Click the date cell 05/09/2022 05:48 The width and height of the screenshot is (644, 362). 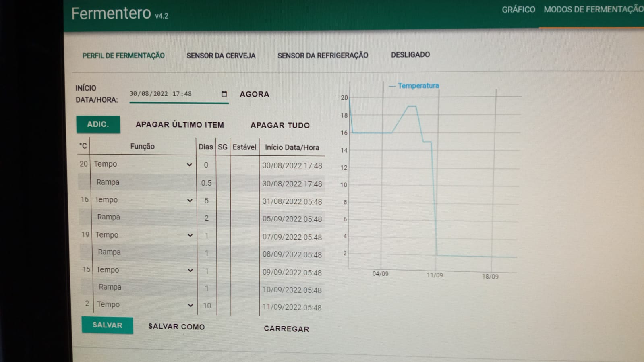click(x=292, y=219)
